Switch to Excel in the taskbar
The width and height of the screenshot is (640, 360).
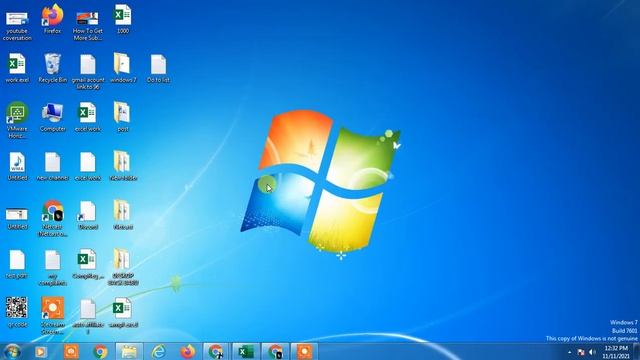[x=246, y=351]
